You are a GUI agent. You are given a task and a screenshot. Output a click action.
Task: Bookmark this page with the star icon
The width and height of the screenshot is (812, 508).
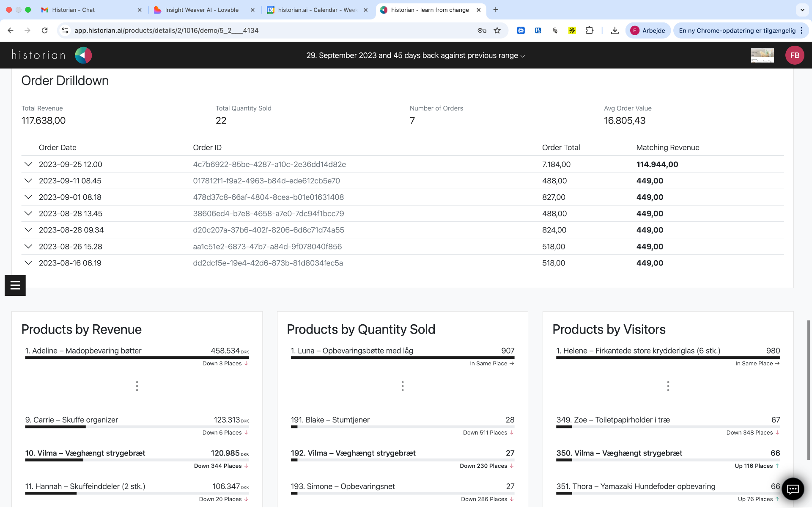(497, 30)
